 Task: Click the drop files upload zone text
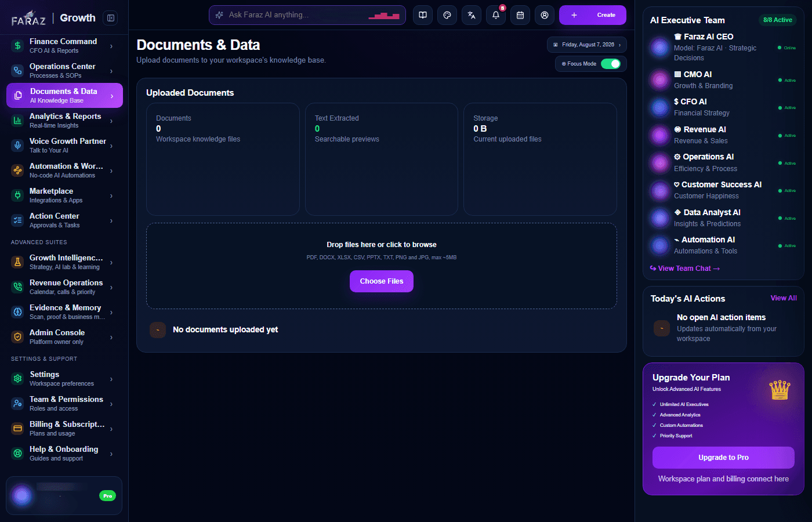(382, 245)
